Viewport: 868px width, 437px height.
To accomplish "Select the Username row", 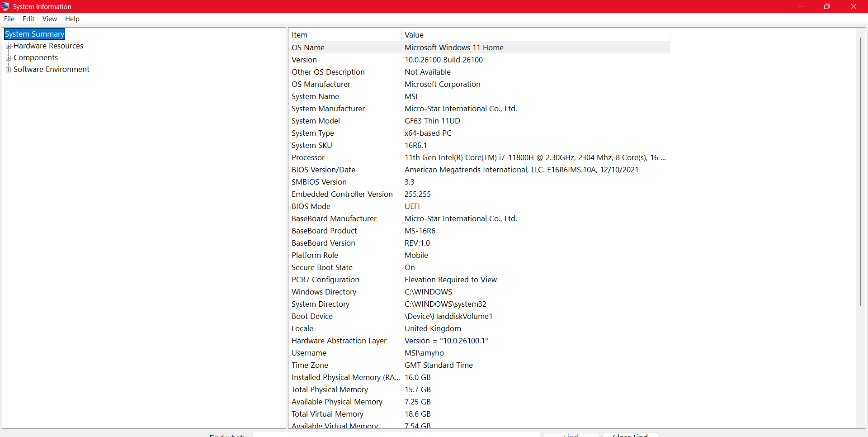I will click(480, 353).
